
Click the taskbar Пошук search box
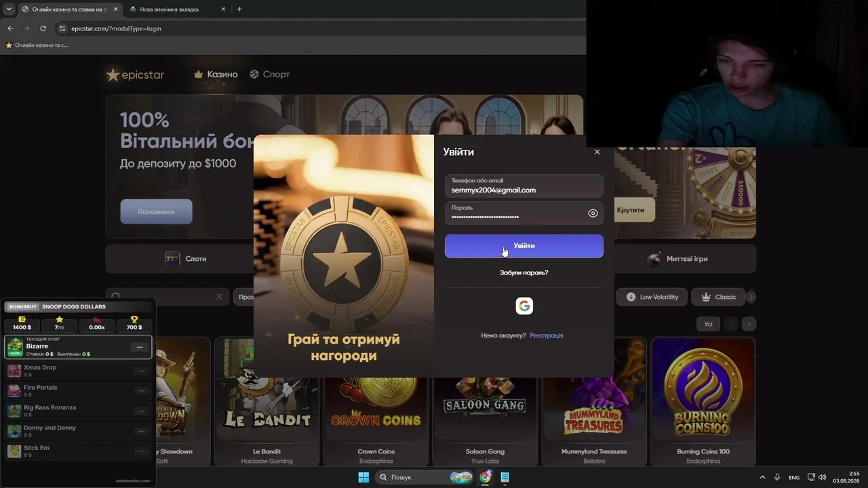point(425,477)
